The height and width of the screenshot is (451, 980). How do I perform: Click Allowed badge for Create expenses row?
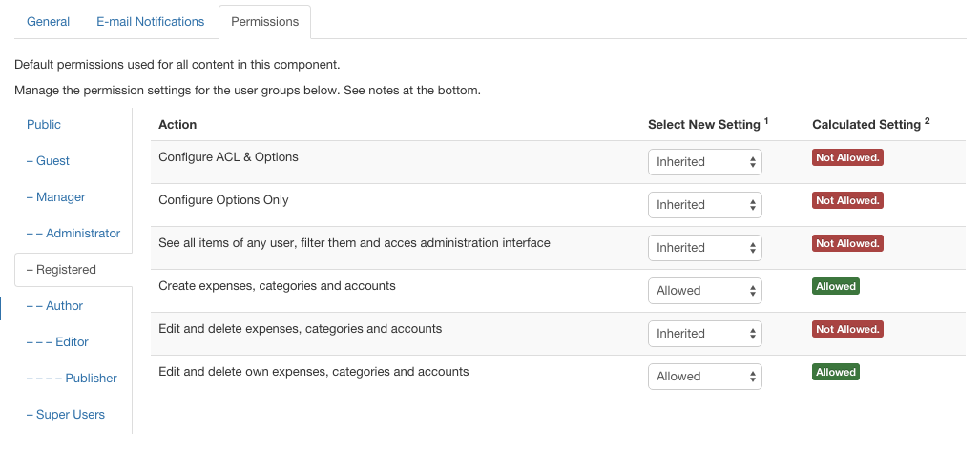(836, 286)
